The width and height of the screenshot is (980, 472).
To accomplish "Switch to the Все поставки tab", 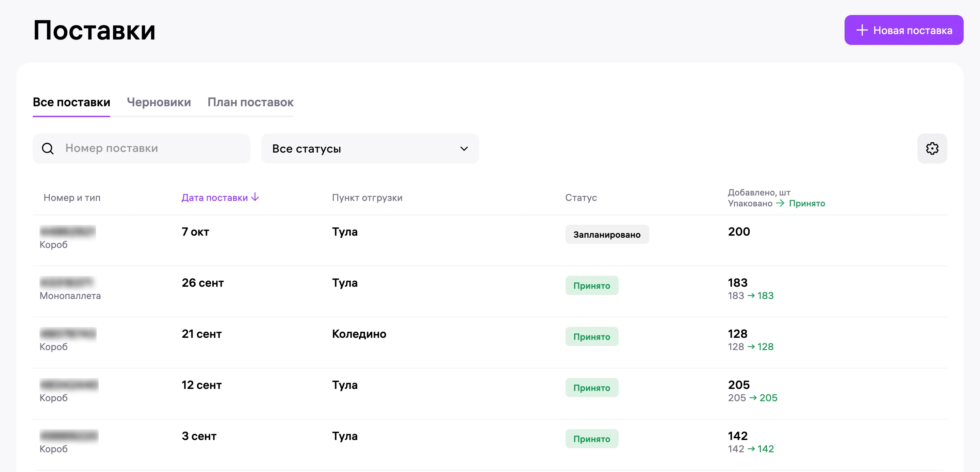I will (71, 103).
